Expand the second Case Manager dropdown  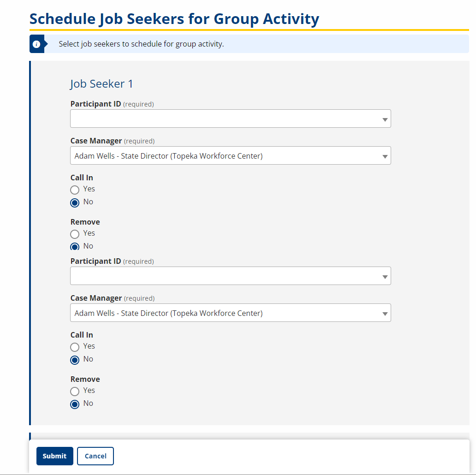[x=230, y=313]
